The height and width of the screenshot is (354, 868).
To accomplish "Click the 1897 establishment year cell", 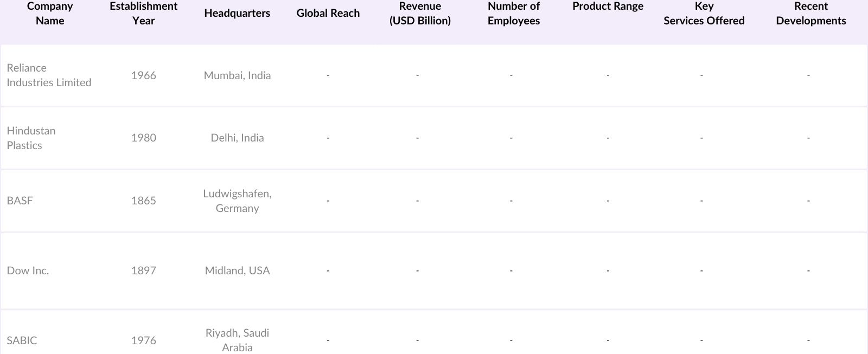I will [143, 271].
